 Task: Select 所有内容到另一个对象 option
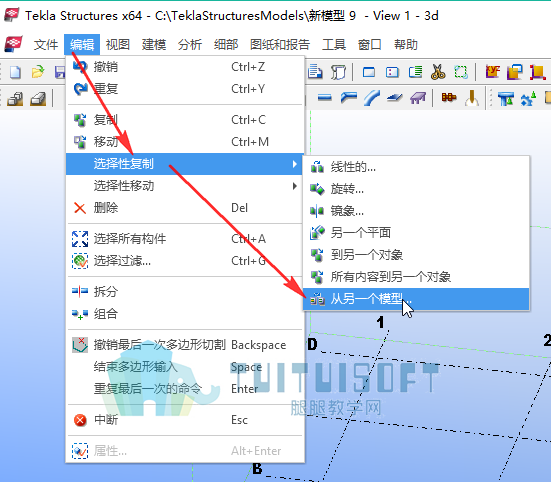[x=416, y=277]
